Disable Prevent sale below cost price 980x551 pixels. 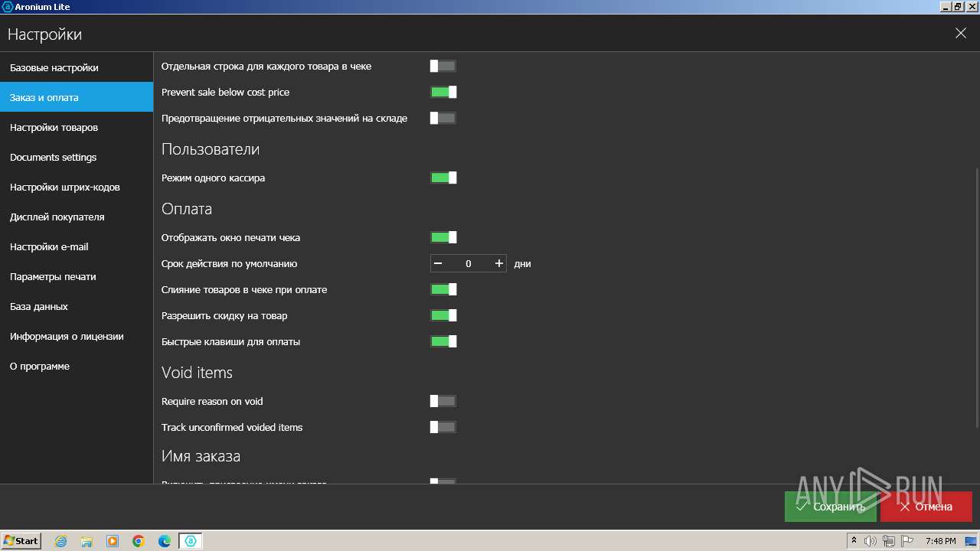click(x=443, y=92)
